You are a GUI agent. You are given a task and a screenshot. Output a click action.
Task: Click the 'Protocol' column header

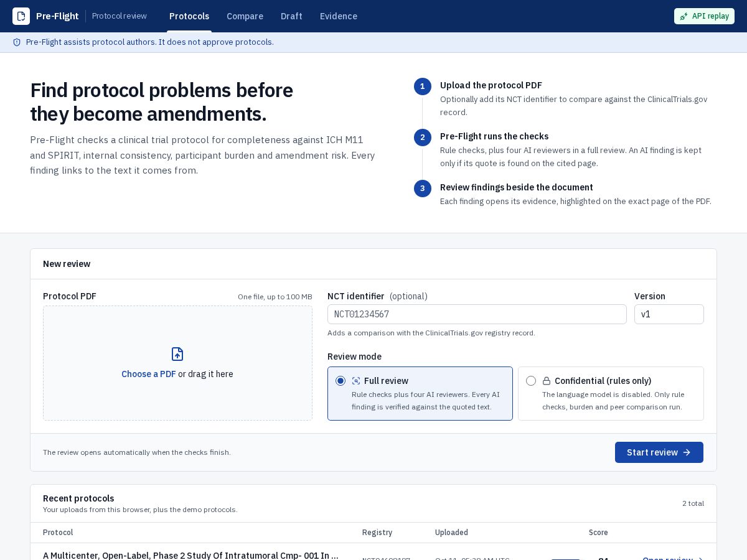click(x=58, y=533)
